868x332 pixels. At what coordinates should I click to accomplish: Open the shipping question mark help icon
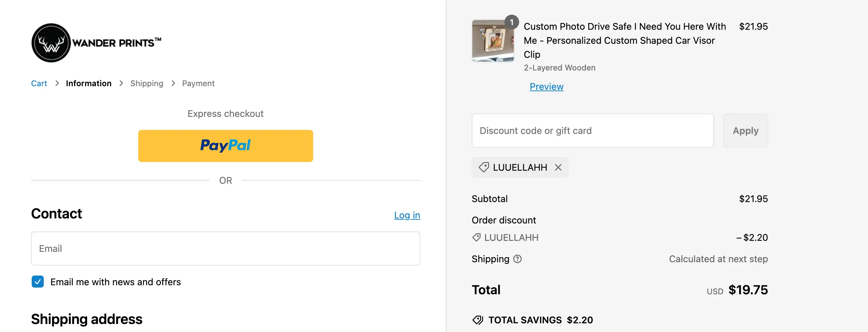pos(517,259)
